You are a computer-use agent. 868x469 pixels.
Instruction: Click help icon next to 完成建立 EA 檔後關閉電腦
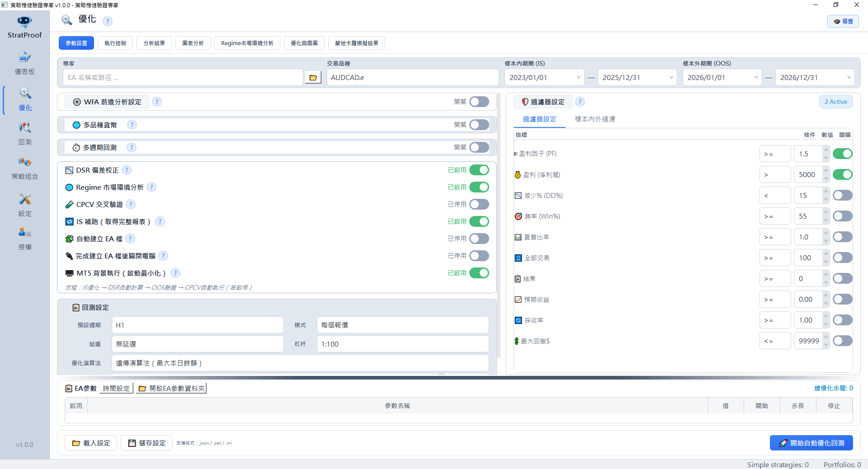pyautogui.click(x=164, y=256)
